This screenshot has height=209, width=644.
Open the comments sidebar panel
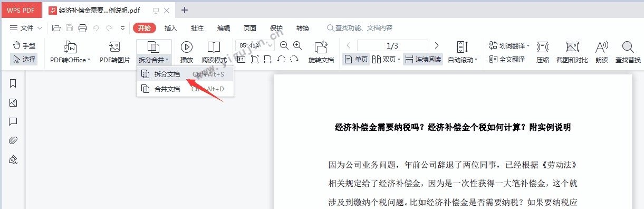pos(13,121)
